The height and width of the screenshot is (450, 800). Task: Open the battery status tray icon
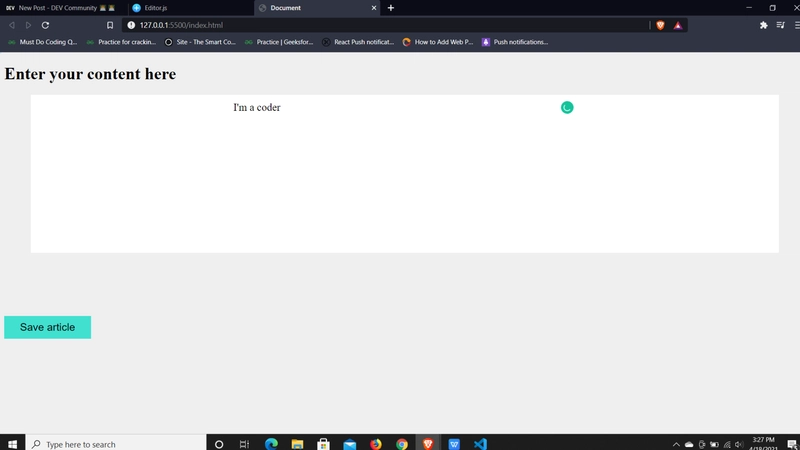[714, 444]
